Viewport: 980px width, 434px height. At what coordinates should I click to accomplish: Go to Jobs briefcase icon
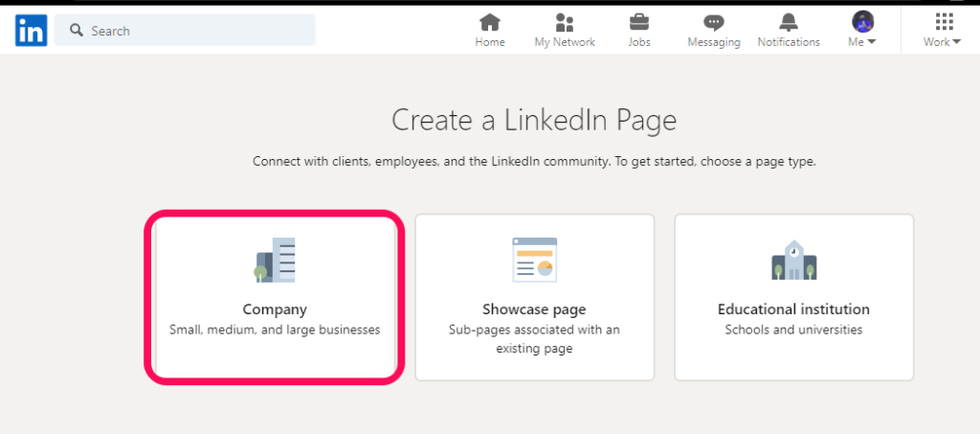[638, 22]
